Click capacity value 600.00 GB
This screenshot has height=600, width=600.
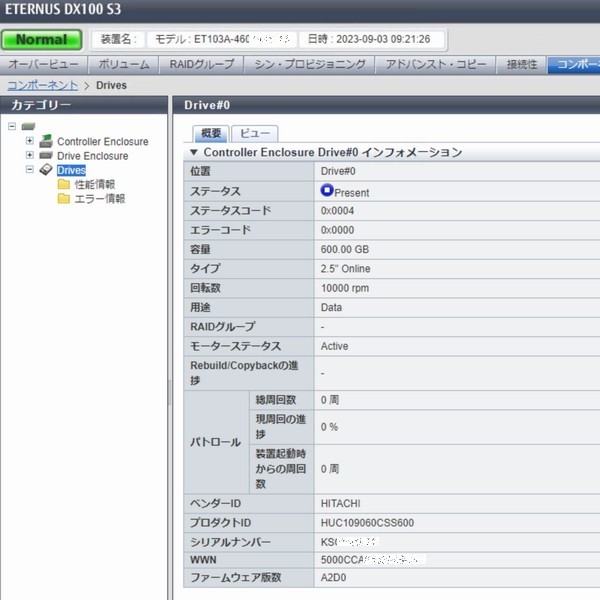tap(345, 249)
